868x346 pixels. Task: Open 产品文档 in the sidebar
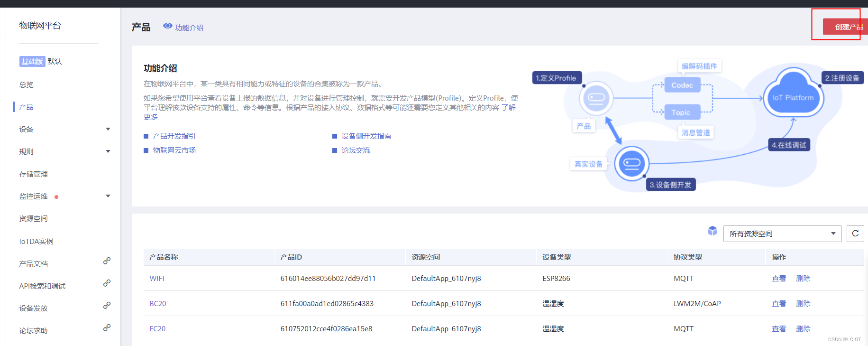pyautogui.click(x=34, y=263)
